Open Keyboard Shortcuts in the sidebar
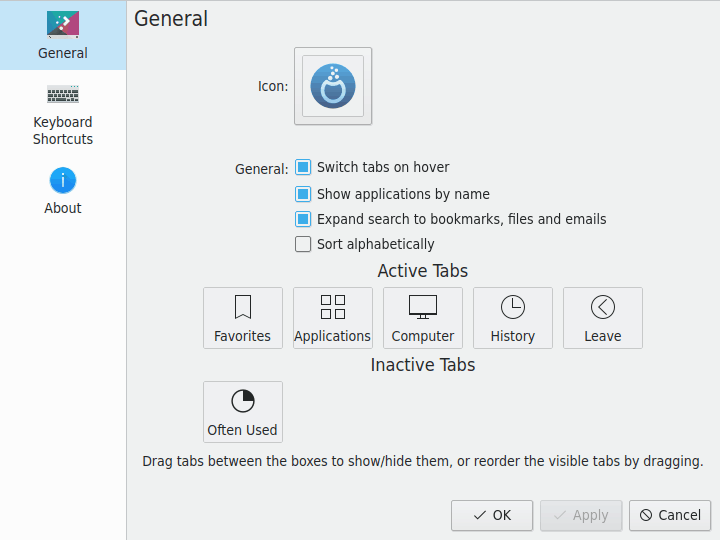 click(x=63, y=115)
